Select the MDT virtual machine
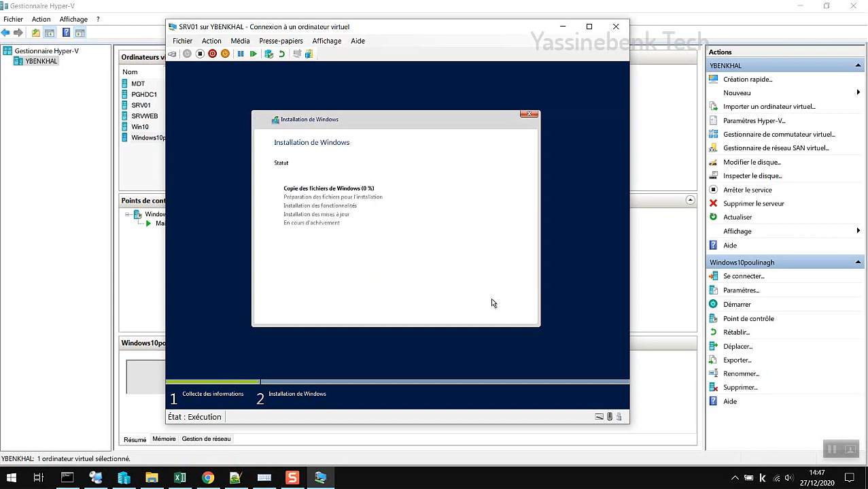 [x=138, y=84]
